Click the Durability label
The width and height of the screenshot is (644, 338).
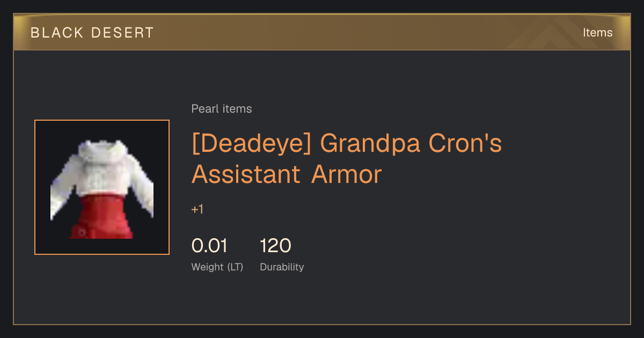coord(282,267)
